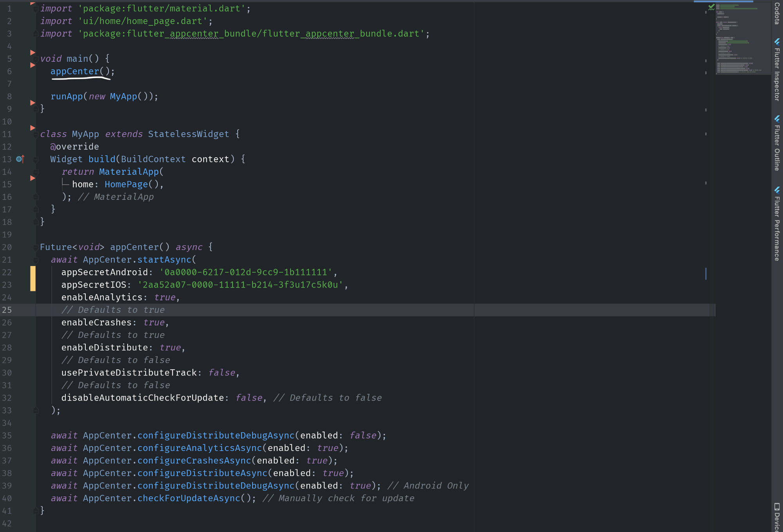783x532 pixels.
Task: Collapse the AppCenter.startAsync call fold
Action: [x=36, y=260]
